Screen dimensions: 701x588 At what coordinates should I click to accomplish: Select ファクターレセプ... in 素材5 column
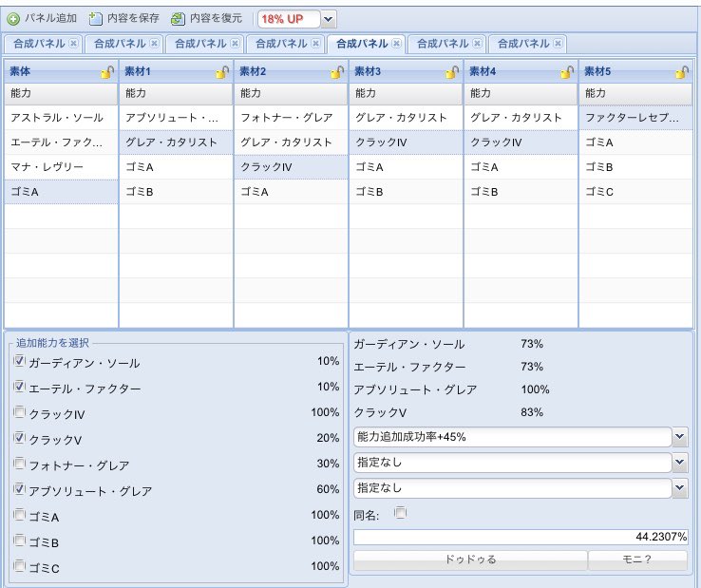635,118
